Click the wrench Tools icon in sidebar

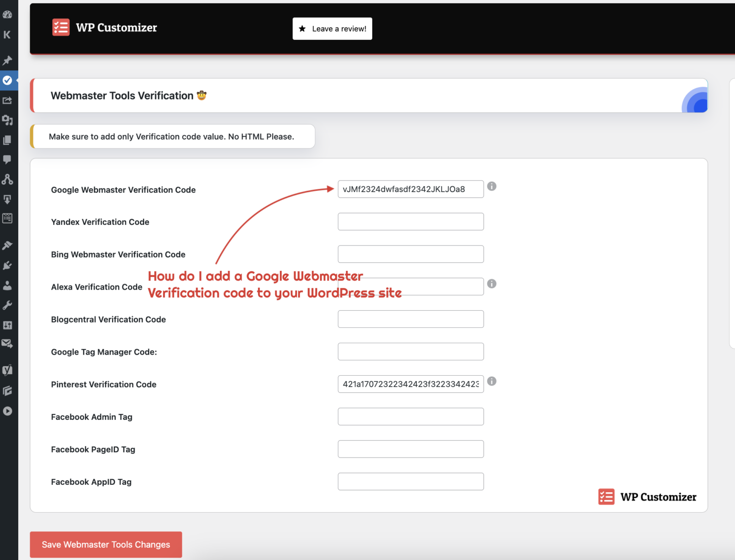tap(8, 305)
